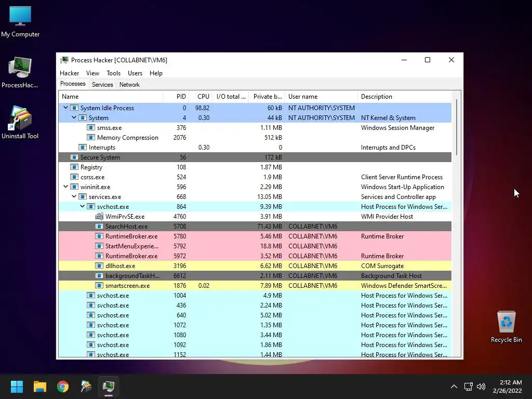Viewport: 532px width, 399px height.
Task: Click the Memory Compression process icon
Action: point(90,137)
